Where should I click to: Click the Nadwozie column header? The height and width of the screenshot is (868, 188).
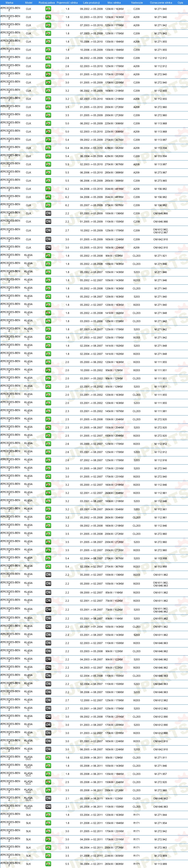click(137, 2)
